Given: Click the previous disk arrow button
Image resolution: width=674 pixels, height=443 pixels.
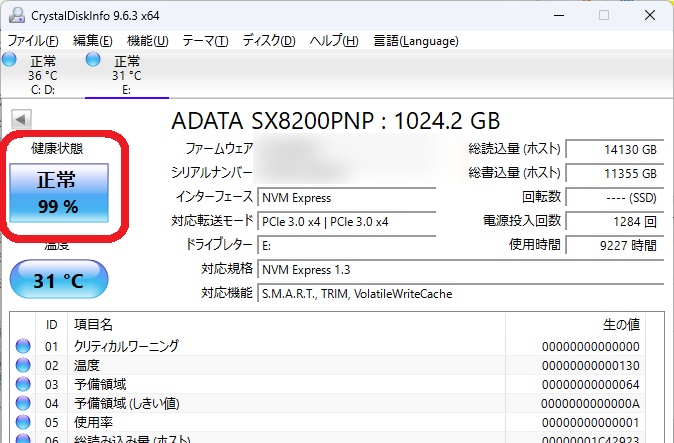Looking at the screenshot, I should click(21, 119).
